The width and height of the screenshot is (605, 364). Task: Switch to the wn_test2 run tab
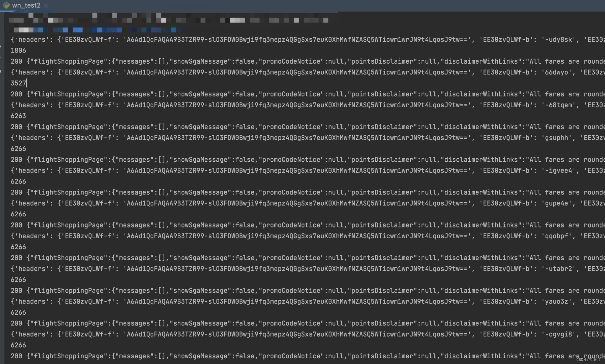point(27,5)
